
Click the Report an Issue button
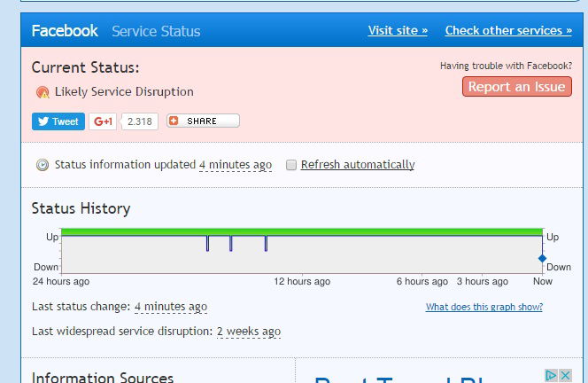(x=517, y=87)
